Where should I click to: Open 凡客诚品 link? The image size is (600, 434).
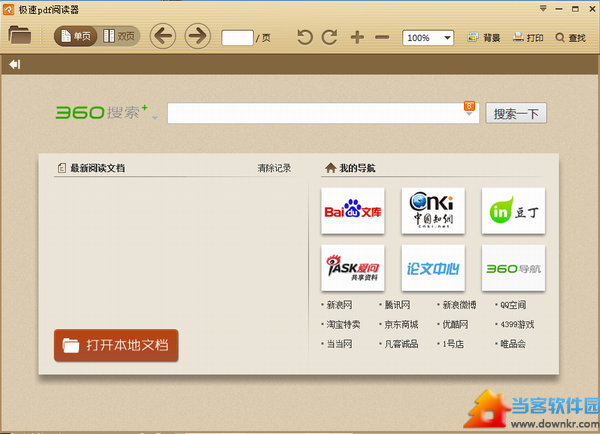point(401,344)
